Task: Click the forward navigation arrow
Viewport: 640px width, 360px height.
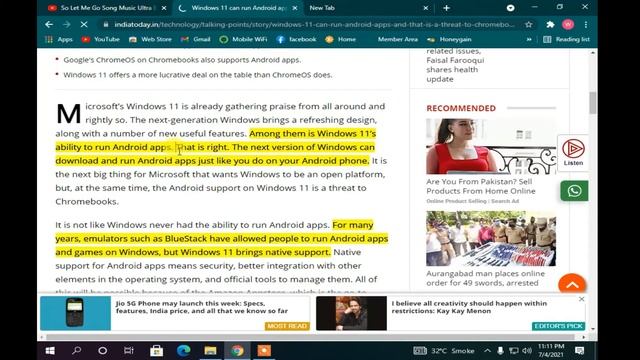Action: coord(67,24)
